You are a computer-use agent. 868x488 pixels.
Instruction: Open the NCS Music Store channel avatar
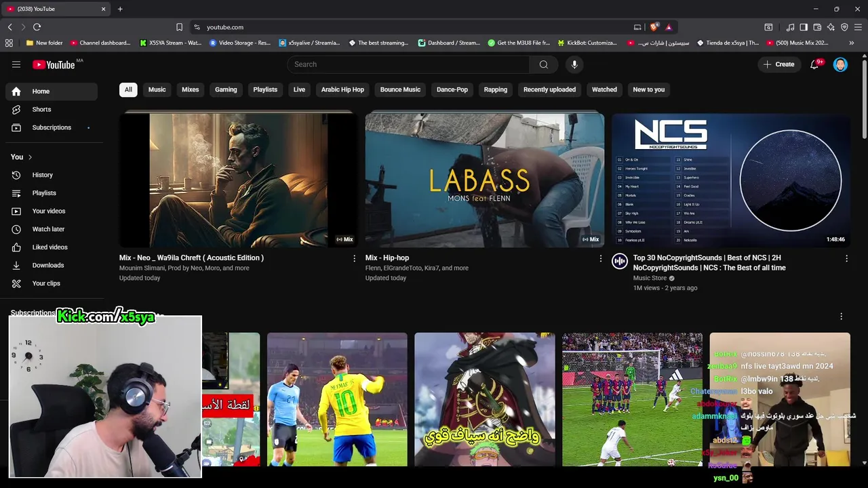coord(620,261)
